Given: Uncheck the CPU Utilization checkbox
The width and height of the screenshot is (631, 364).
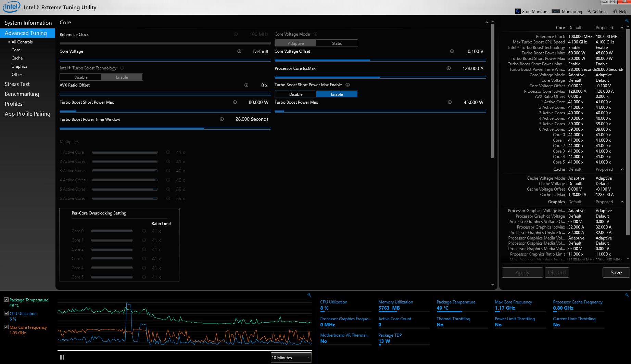Looking at the screenshot, I should coord(6,313).
